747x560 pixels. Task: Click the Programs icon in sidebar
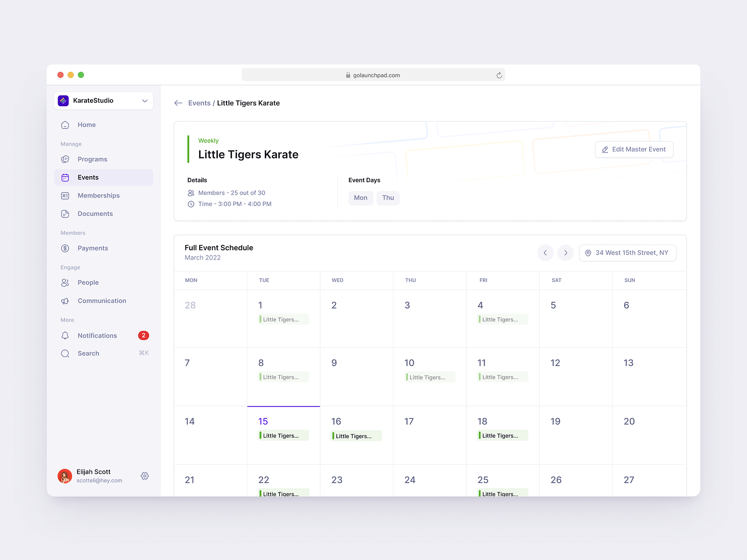point(65,159)
